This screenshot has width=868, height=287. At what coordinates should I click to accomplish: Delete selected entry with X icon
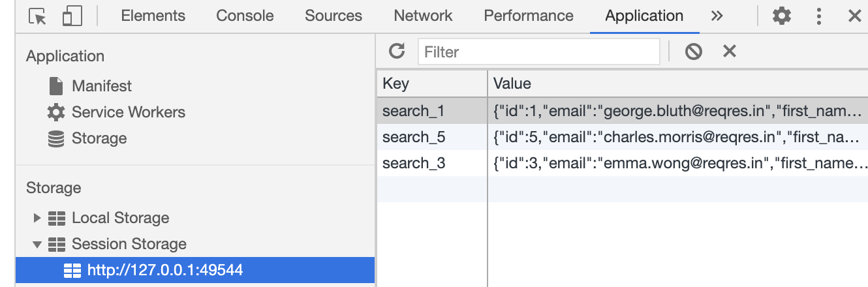pos(730,51)
